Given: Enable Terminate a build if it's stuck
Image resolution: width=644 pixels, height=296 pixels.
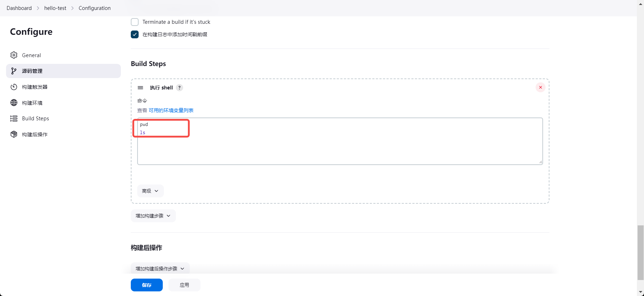Looking at the screenshot, I should pyautogui.click(x=135, y=22).
